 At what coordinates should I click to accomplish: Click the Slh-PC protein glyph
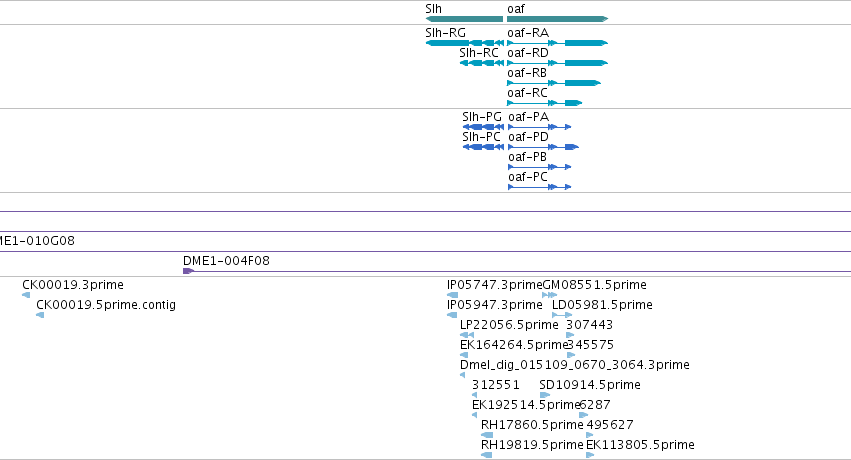483,147
